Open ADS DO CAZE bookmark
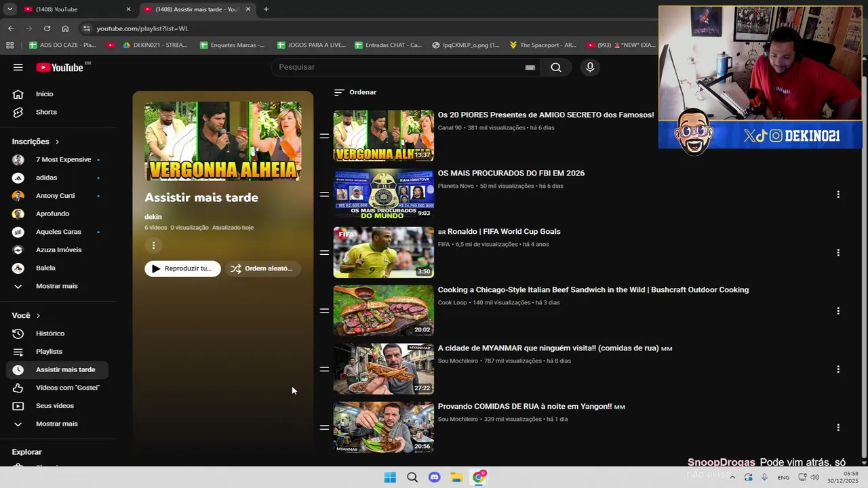This screenshot has height=488, width=868. click(x=62, y=45)
